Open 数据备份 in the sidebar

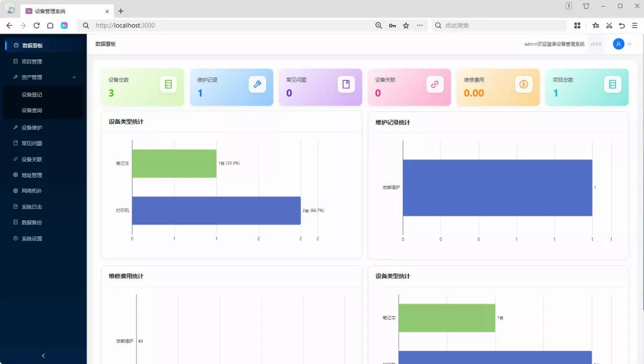(x=43, y=222)
